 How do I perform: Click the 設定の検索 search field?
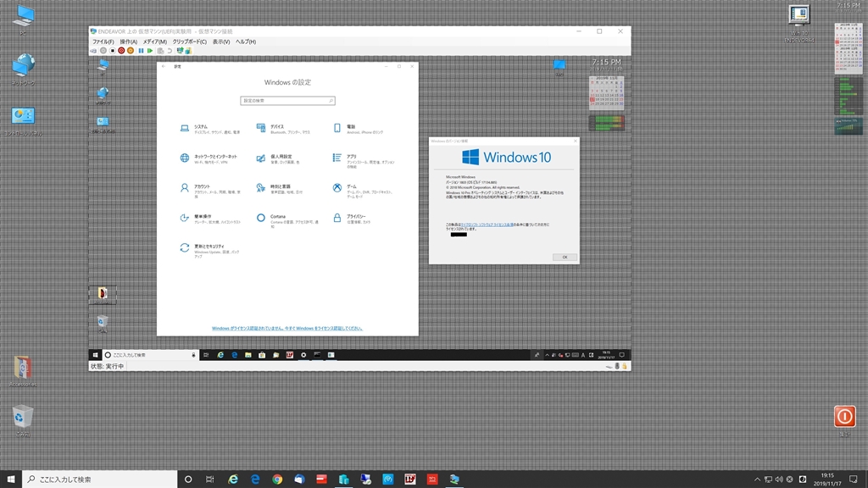coord(287,101)
